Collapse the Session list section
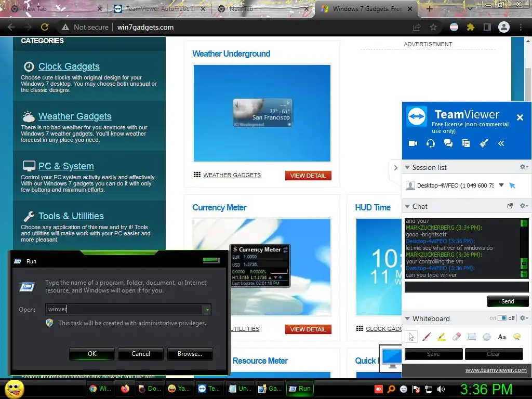This screenshot has height=399, width=532. (407, 167)
